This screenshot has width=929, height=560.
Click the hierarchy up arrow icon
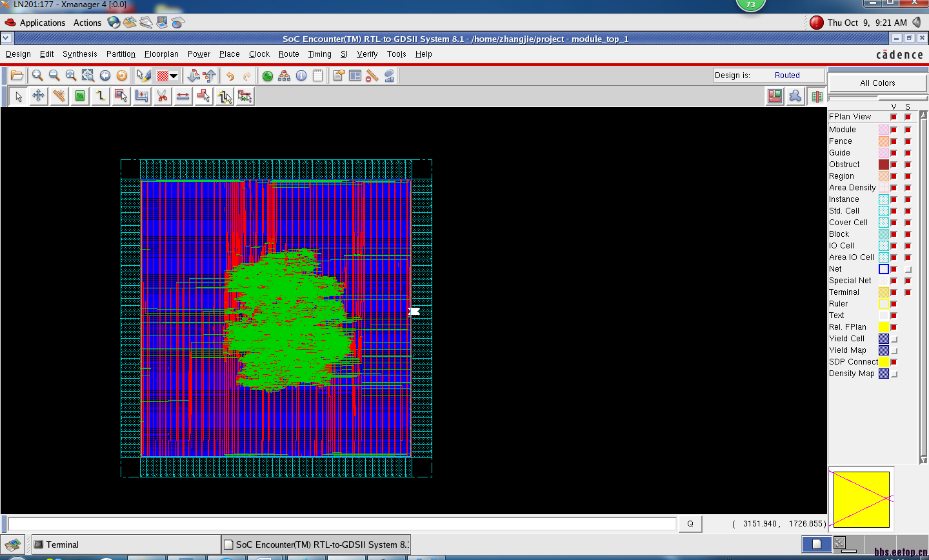(209, 76)
